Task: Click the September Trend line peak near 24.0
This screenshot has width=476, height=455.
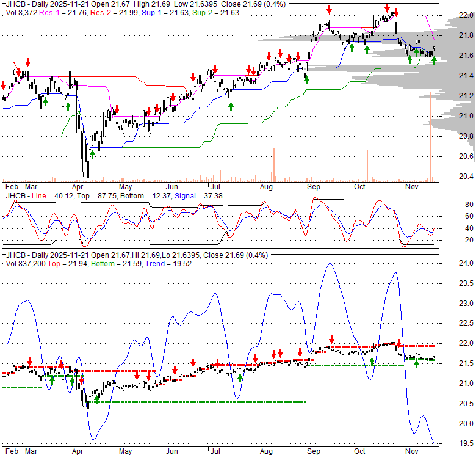Action: [330, 264]
